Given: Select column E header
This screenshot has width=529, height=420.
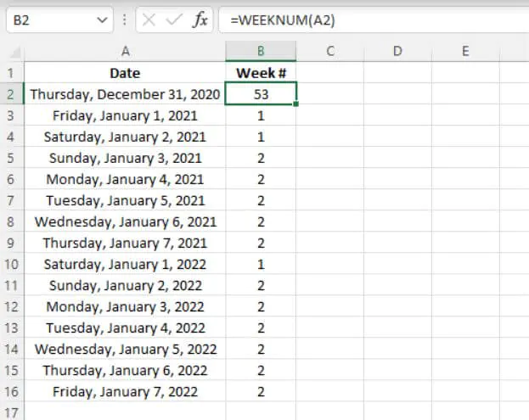Looking at the screenshot, I should coord(465,52).
